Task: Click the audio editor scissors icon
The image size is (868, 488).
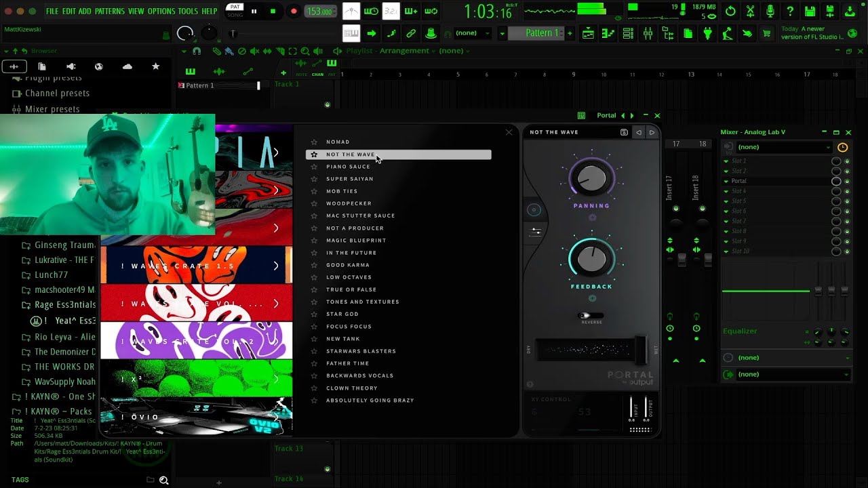Action: (750, 11)
